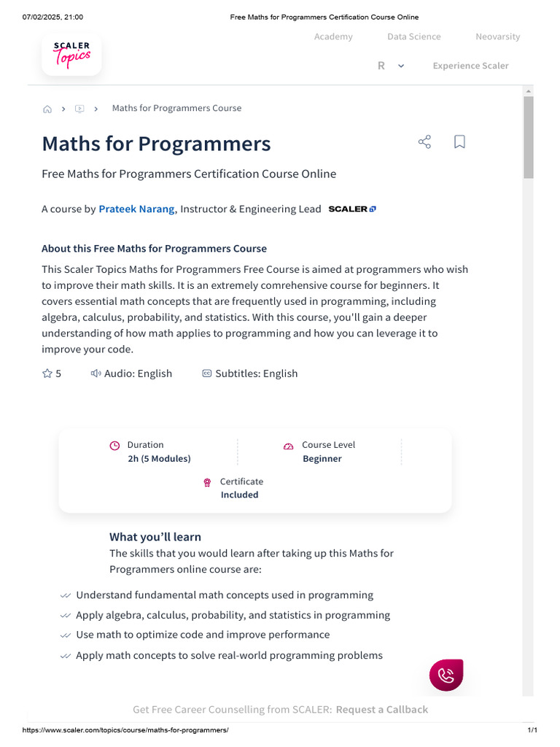The image size is (560, 747).
Task: Click the video courses breadcrumb icon
Action: pyautogui.click(x=79, y=109)
